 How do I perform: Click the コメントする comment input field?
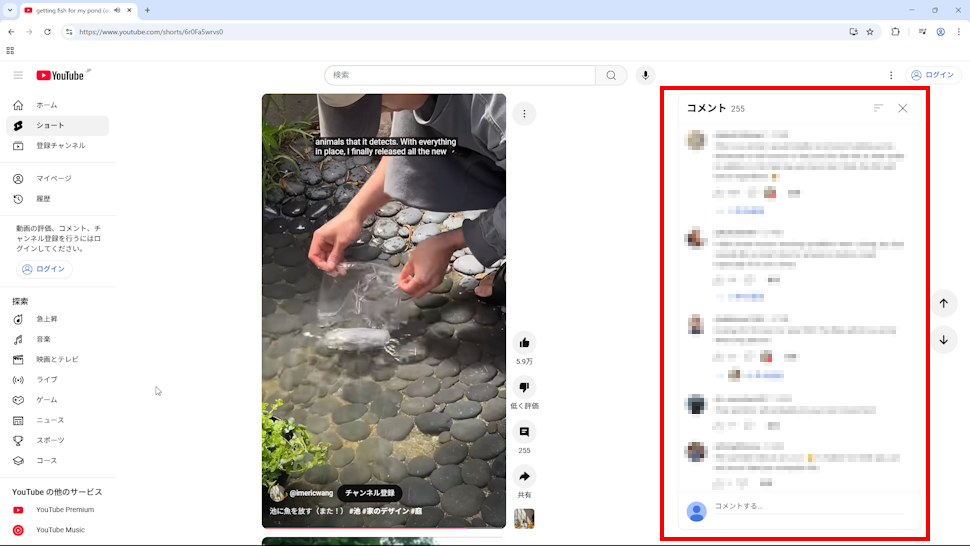[808, 506]
